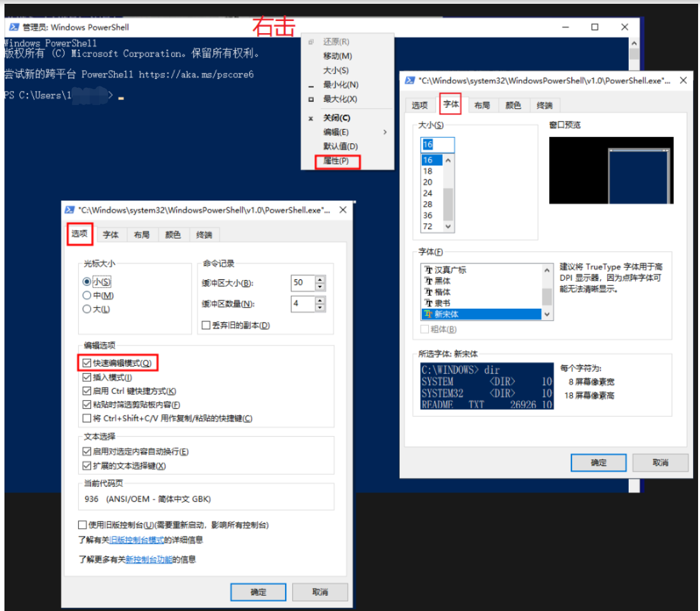The image size is (700, 611).
Task: Click the font list scroll down arrow
Action: tap(547, 314)
